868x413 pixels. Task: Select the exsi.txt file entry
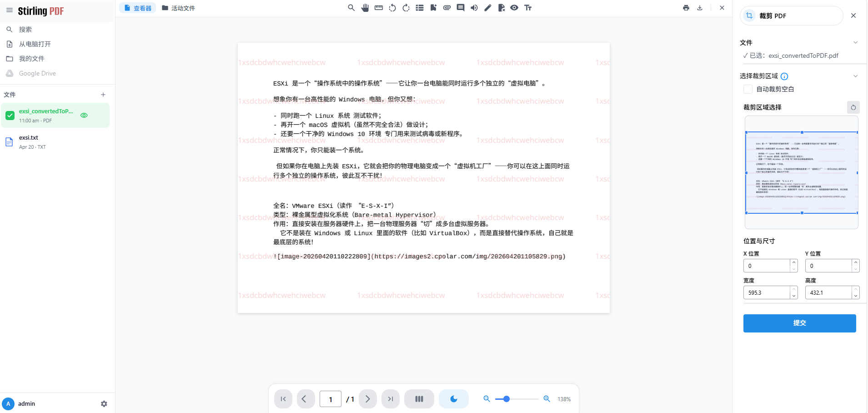coord(55,142)
